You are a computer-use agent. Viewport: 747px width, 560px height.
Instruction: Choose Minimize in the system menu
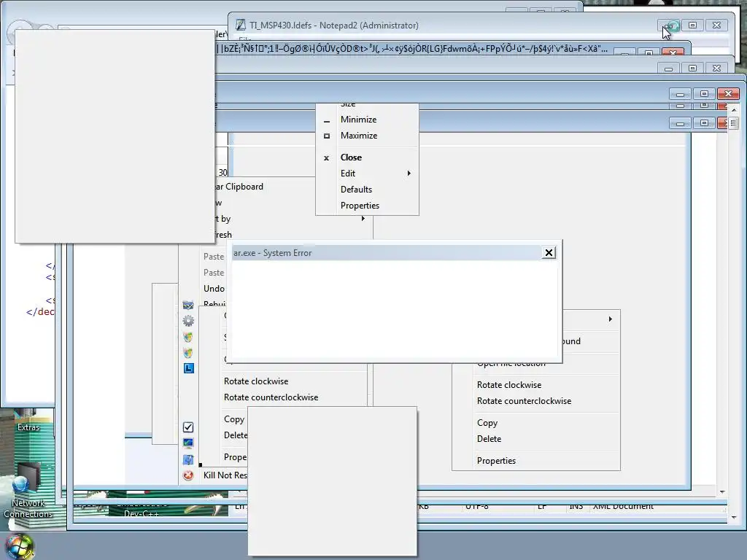(x=358, y=120)
